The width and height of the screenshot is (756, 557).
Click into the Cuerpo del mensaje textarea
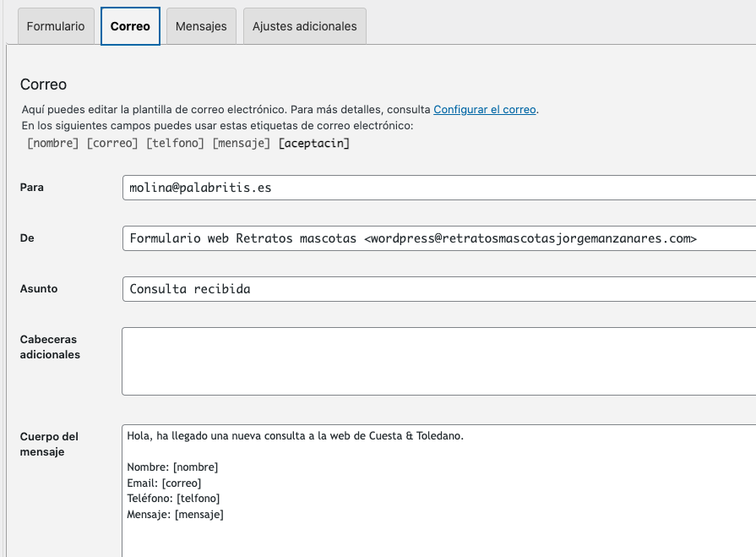439,491
